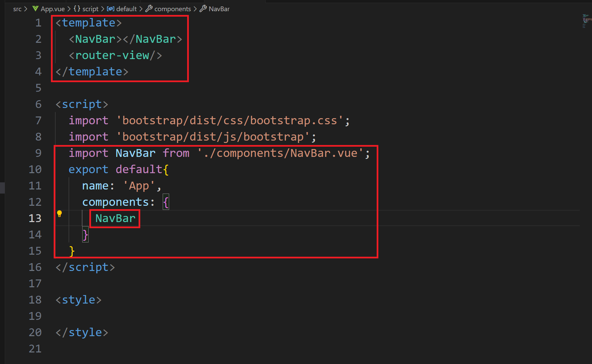
Task: Click the lightbulb quick-fix icon
Action: pos(59,214)
